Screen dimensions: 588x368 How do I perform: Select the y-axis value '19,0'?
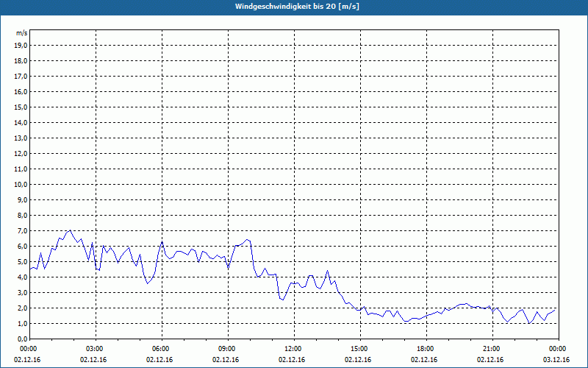pos(21,46)
